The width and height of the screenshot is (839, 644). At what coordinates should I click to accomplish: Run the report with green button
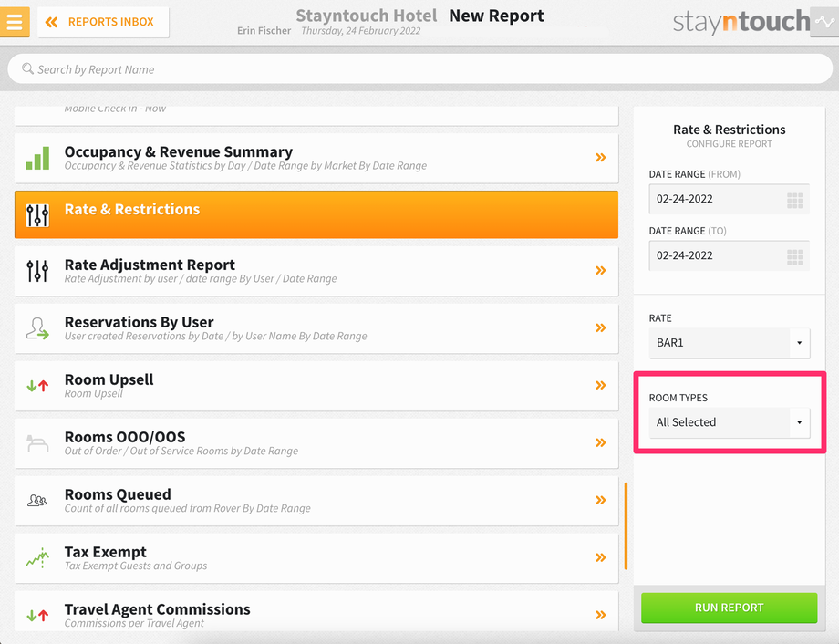point(729,608)
